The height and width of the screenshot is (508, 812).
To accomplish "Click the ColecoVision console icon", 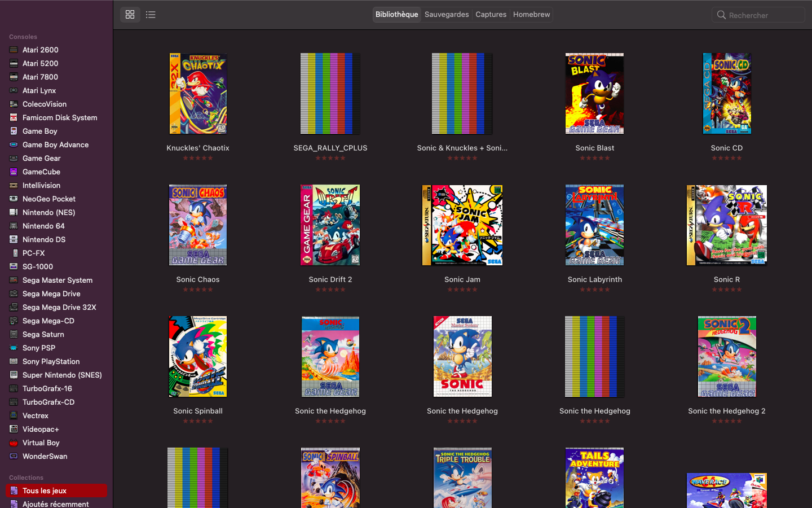I will [14, 104].
